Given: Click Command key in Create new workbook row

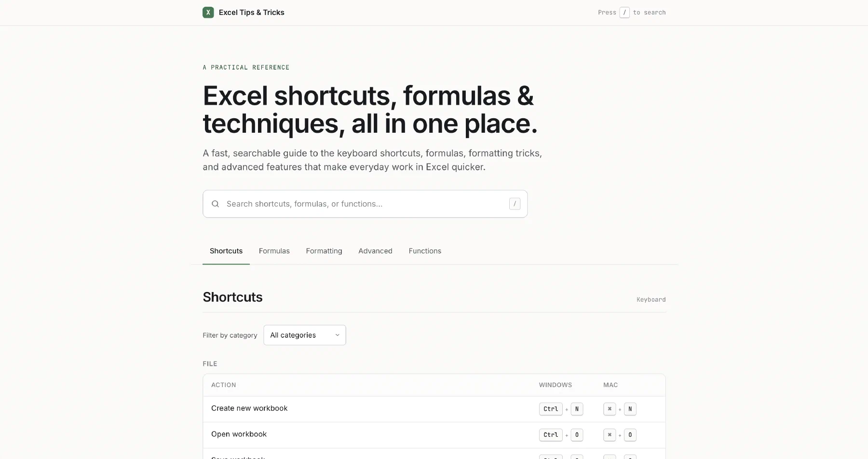Looking at the screenshot, I should [610, 409].
